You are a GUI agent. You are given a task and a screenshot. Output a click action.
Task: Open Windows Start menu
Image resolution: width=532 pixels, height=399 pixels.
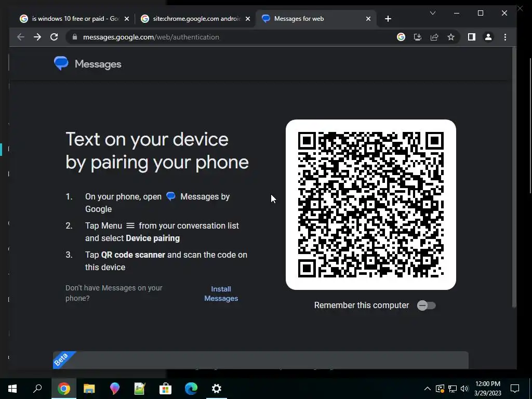coord(12,388)
